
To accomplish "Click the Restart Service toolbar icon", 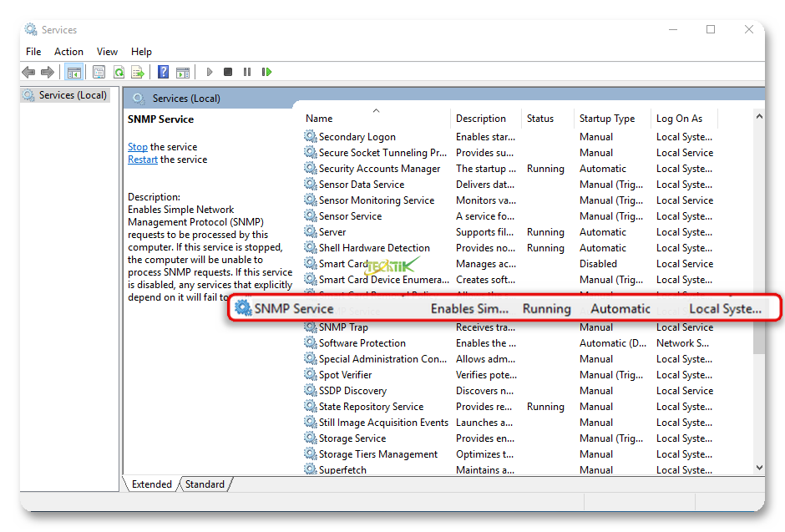I will tap(266, 73).
